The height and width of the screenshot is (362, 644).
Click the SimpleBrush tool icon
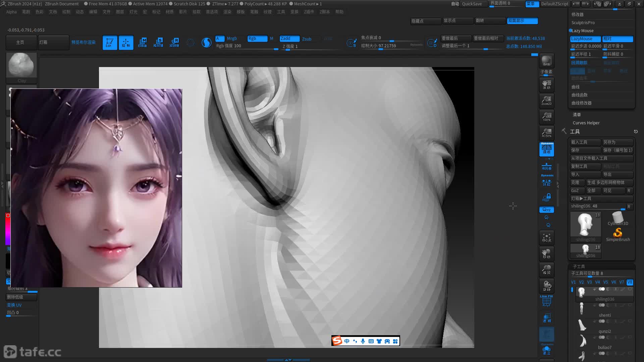[618, 235]
